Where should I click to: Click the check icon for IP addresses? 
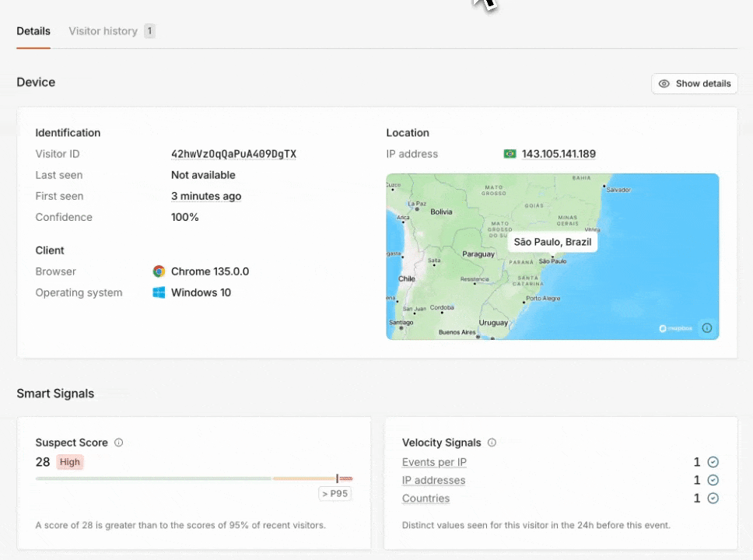tap(713, 481)
